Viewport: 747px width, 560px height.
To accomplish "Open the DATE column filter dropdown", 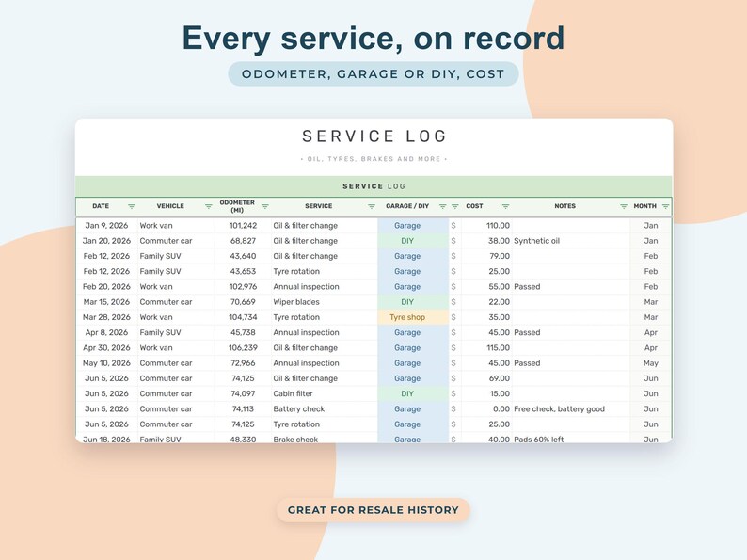I will point(132,206).
